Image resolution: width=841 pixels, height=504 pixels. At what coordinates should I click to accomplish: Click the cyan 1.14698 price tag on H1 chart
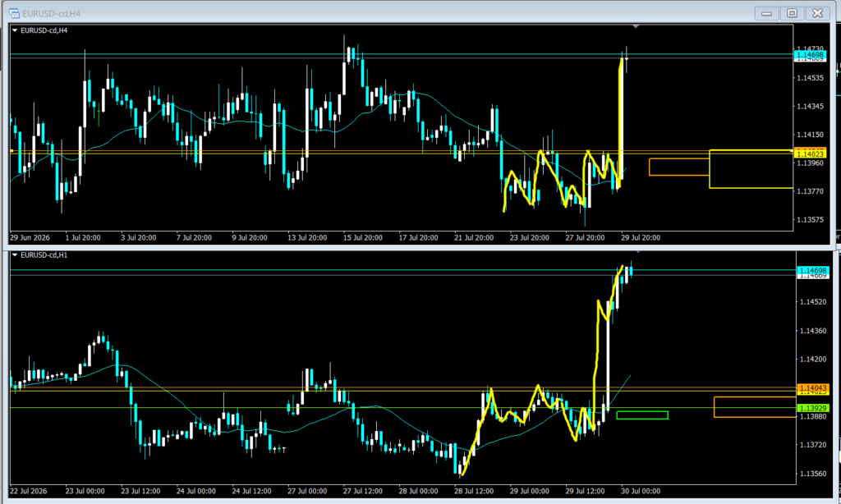pos(813,271)
